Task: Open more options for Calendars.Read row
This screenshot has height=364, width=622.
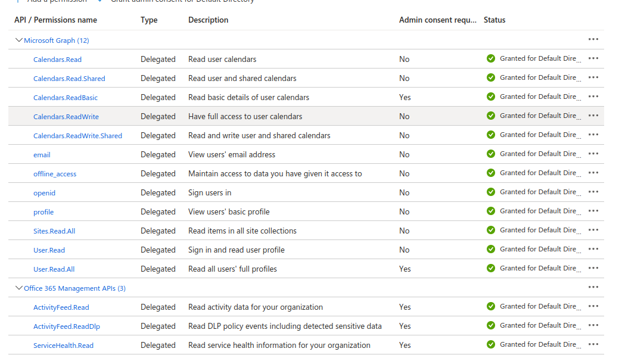Action: coord(593,58)
